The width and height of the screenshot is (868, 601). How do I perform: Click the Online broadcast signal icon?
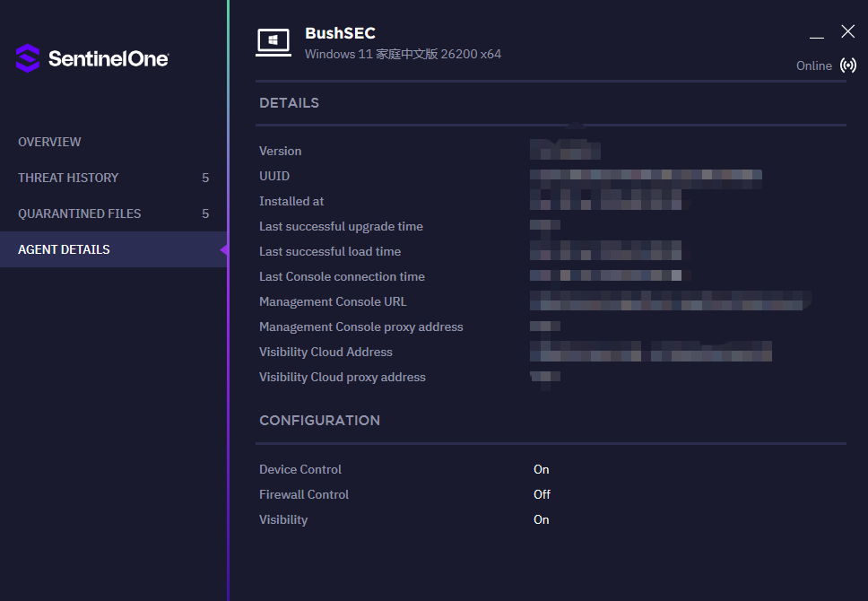847,65
